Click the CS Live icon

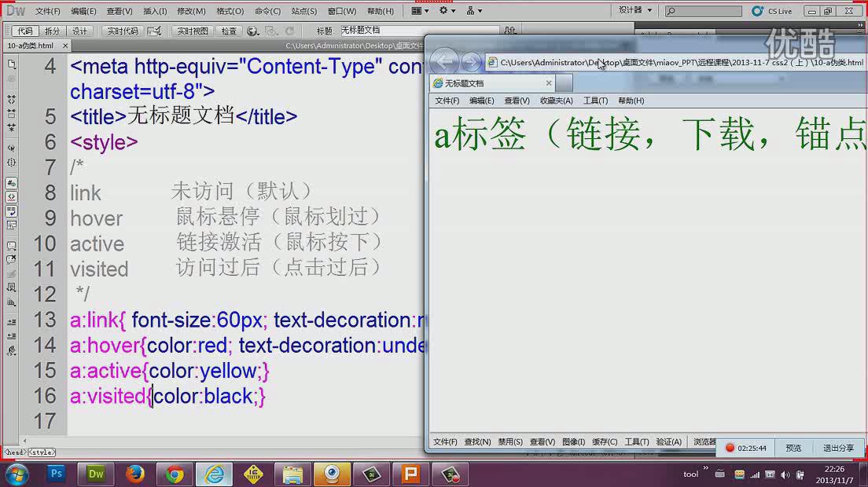757,11
